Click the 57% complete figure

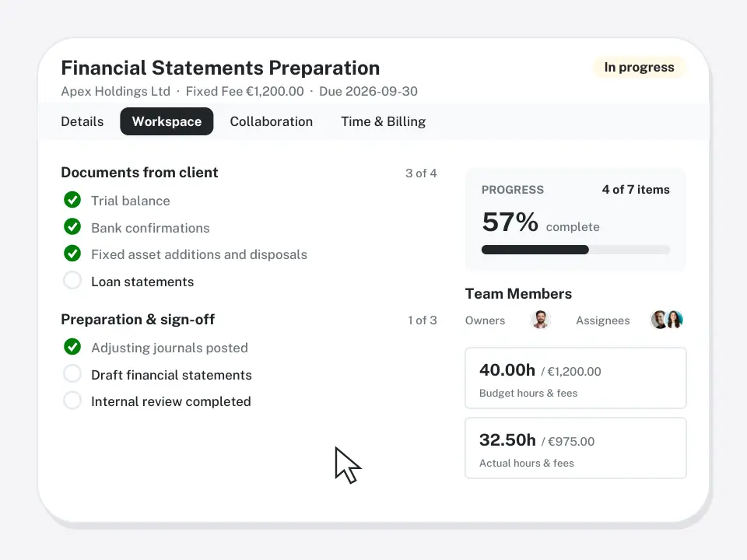coord(541,222)
